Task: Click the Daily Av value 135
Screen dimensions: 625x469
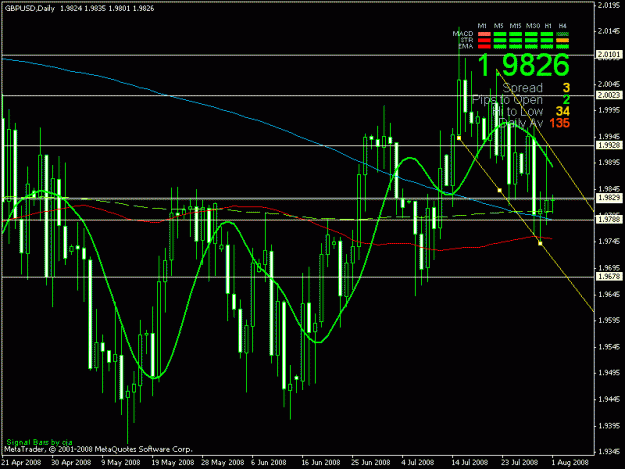Action: click(560, 123)
